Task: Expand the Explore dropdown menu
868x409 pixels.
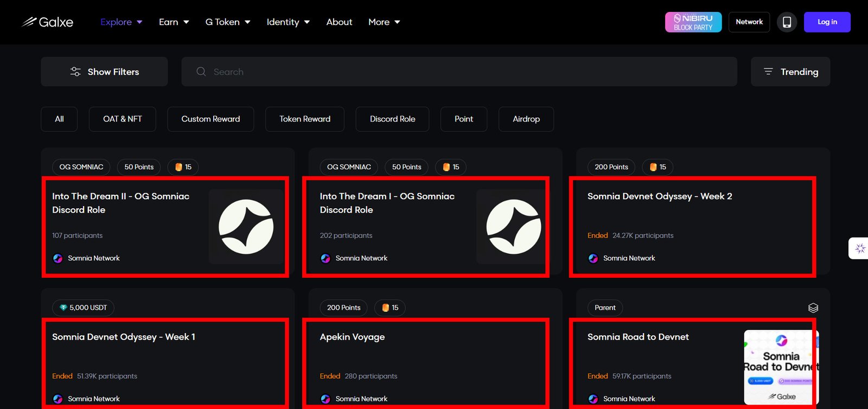Action: tap(121, 22)
